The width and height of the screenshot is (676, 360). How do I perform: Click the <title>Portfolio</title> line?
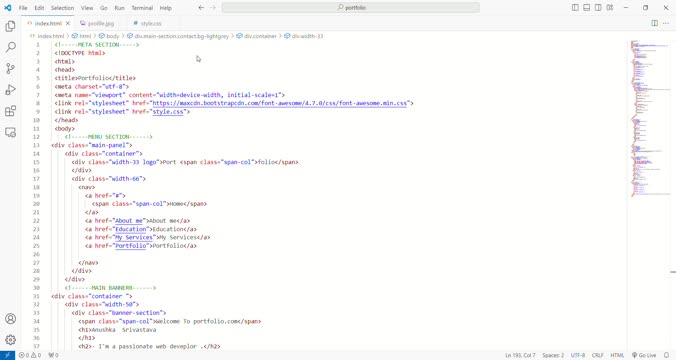[x=95, y=78]
